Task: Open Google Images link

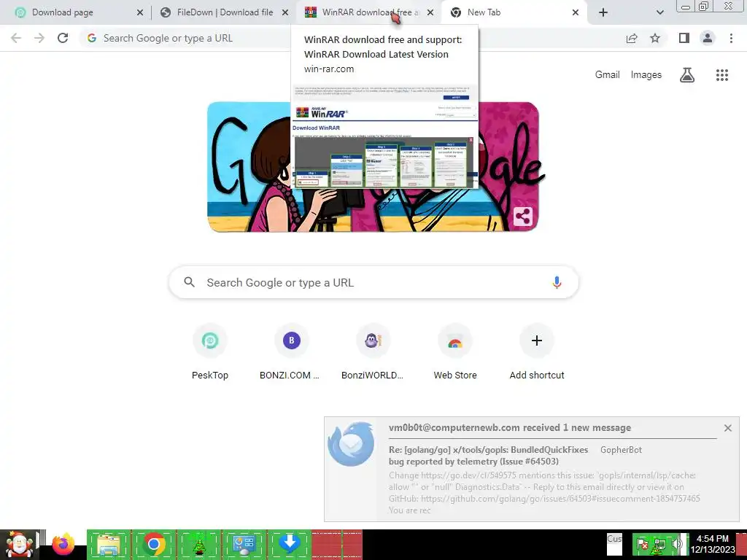Action: (646, 75)
